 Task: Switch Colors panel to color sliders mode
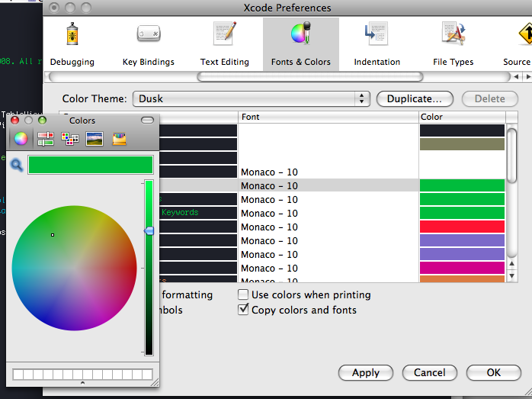click(46, 139)
